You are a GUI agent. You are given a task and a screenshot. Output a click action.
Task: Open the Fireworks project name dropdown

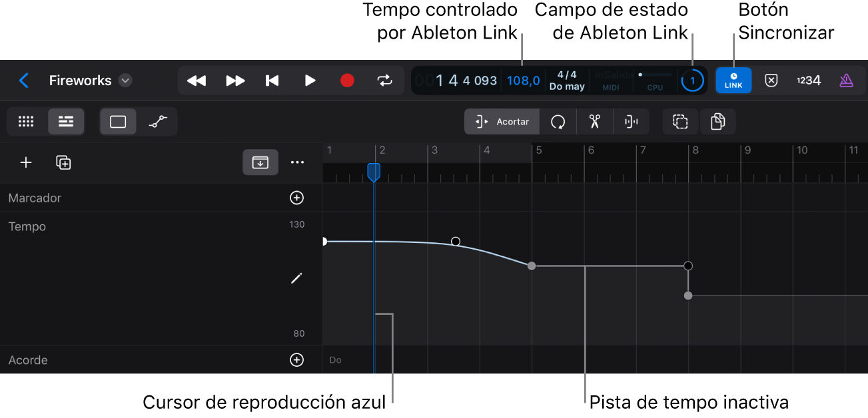125,81
